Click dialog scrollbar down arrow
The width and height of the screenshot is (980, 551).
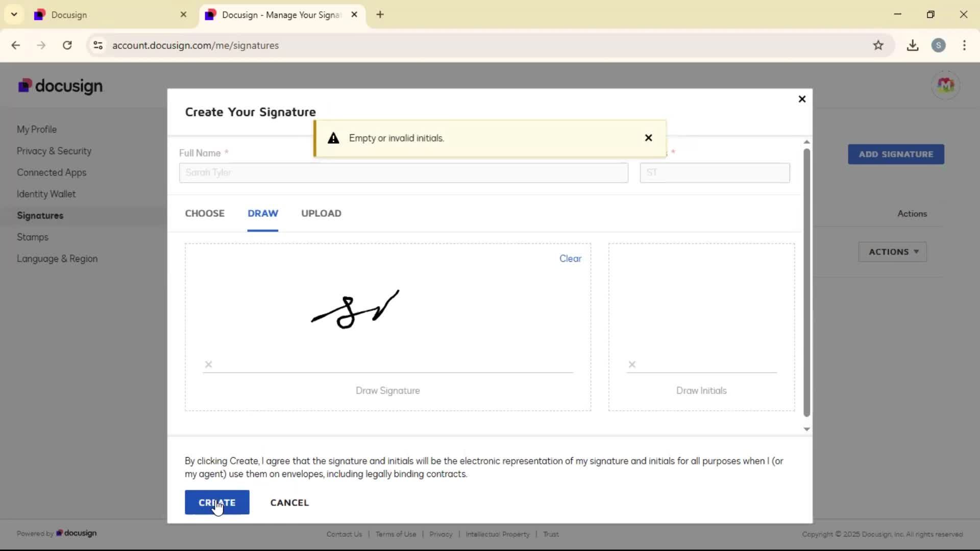[x=806, y=429]
